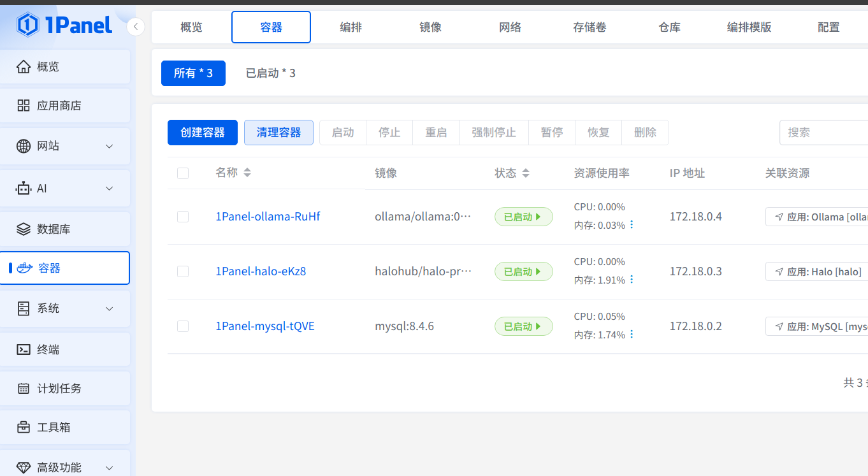Screen dimensions: 868x476
Task: Click the server icon for 系统
Action: coord(24,308)
